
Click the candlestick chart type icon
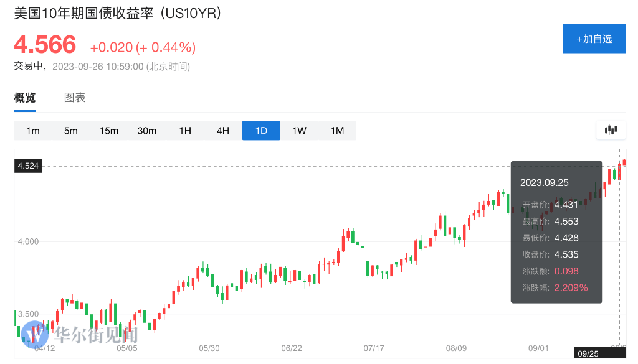(x=611, y=130)
